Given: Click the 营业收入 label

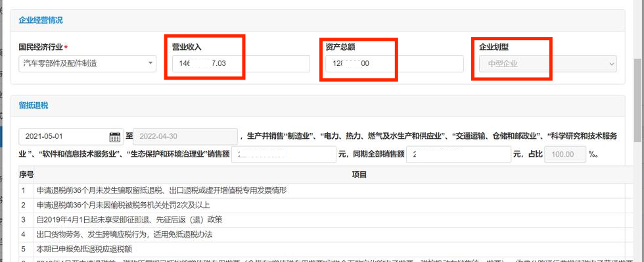Looking at the screenshot, I should (x=187, y=47).
